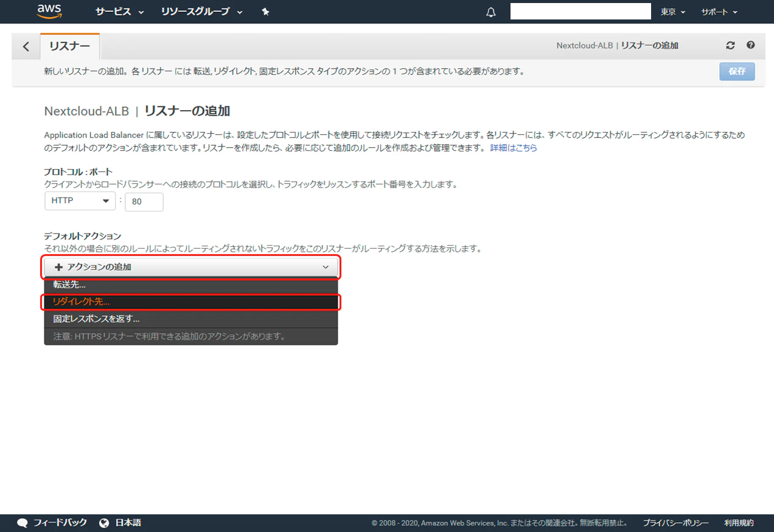Open the リソースグループ menu
Image resolution: width=774 pixels, height=532 pixels.
[x=202, y=12]
